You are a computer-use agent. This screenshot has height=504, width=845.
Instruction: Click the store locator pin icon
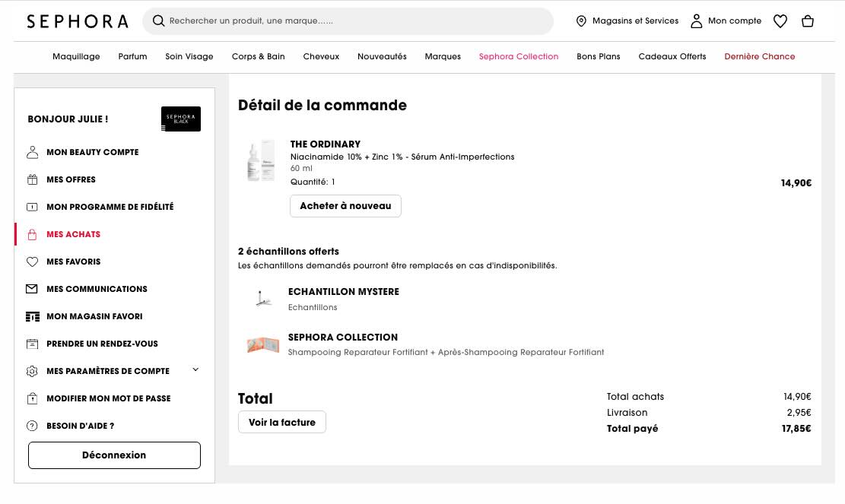(581, 21)
